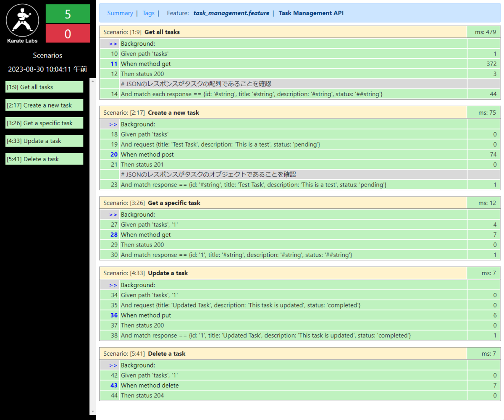Click task_management.feature feature name
Screen dimensions: 504x420
point(231,13)
